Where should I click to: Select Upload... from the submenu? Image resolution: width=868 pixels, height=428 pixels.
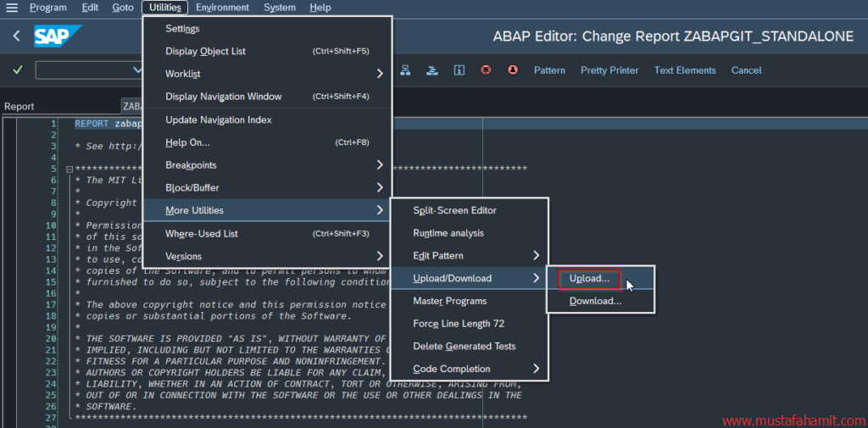tap(589, 278)
